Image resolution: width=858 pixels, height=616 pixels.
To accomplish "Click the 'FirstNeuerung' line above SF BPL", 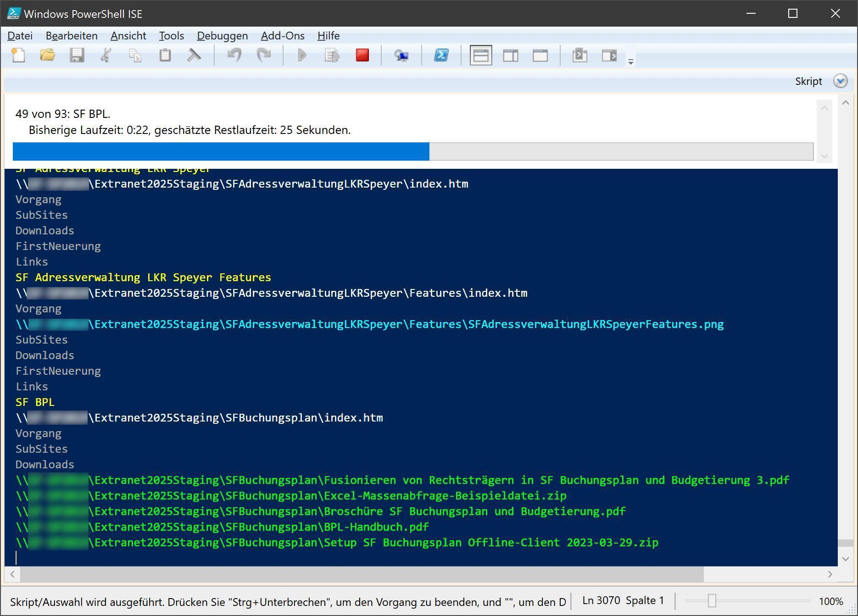I will (x=58, y=371).
